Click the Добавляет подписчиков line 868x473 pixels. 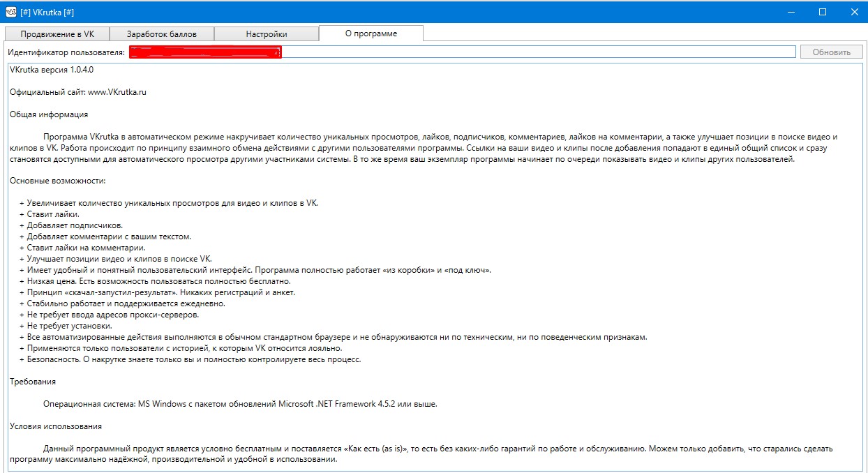point(71,225)
